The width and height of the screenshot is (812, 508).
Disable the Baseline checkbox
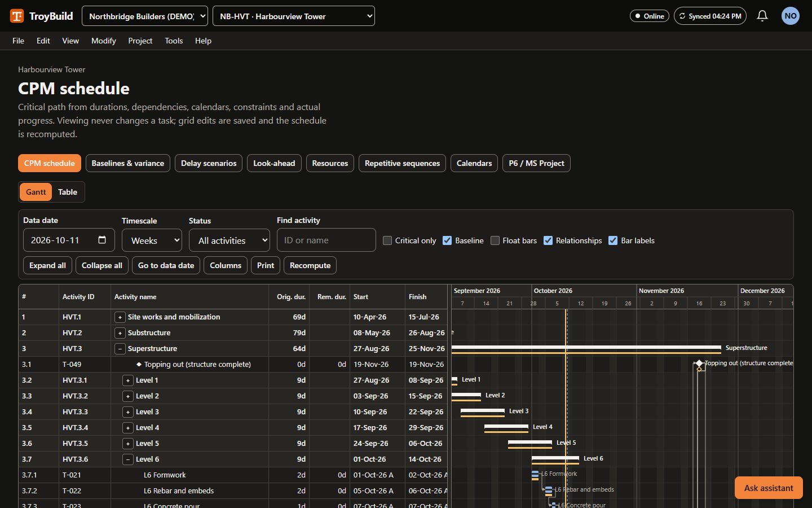(x=447, y=240)
